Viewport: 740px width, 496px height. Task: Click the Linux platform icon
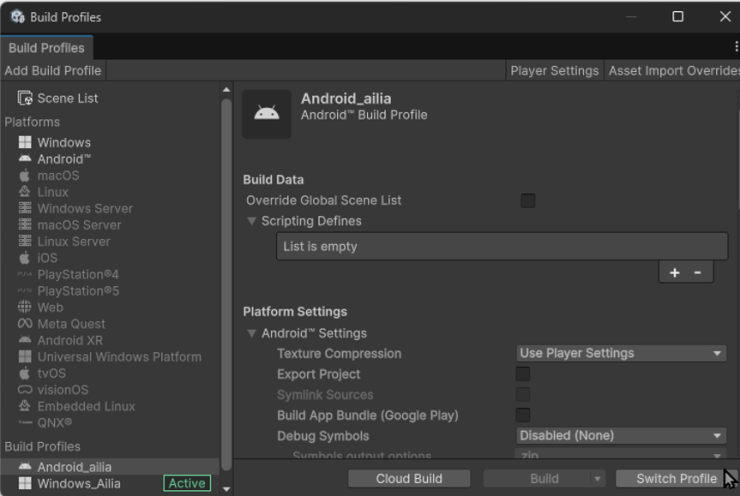click(x=25, y=192)
